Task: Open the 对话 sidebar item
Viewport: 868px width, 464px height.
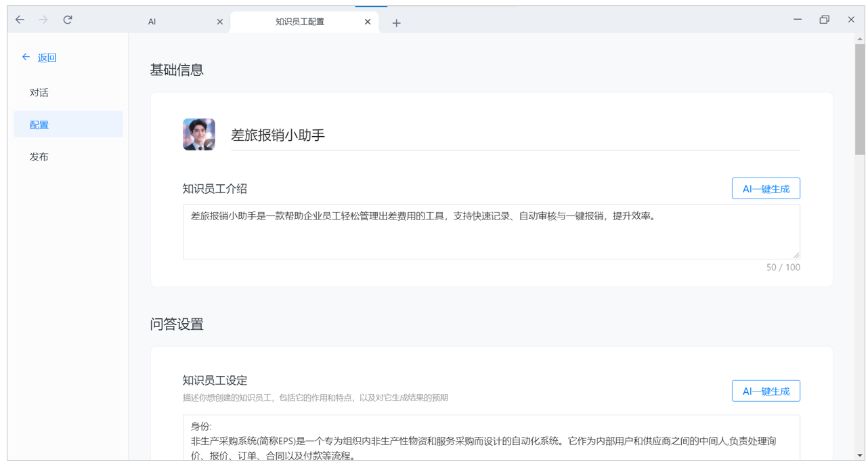Action: (68, 93)
